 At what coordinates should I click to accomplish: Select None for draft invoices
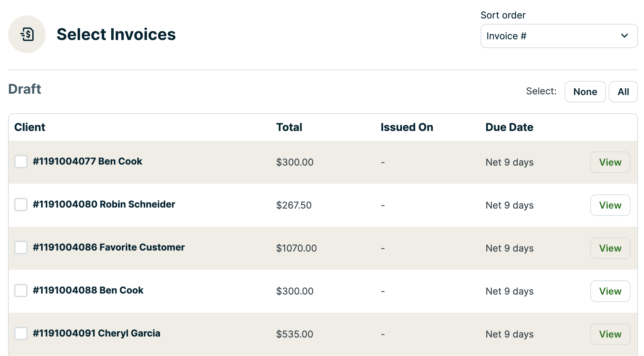[585, 92]
